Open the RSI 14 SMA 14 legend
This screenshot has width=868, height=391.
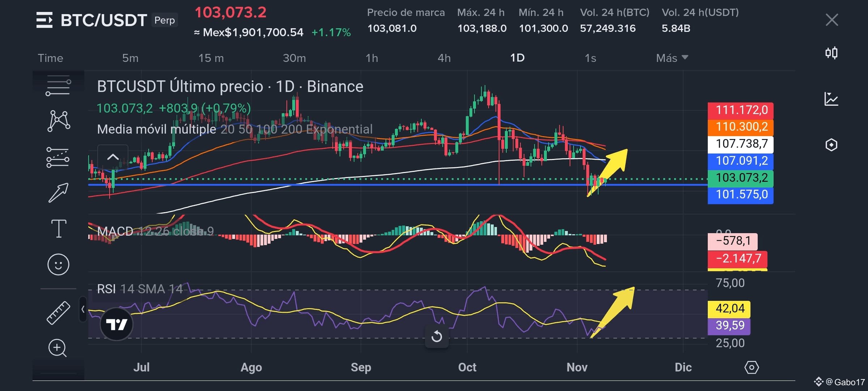(x=140, y=289)
